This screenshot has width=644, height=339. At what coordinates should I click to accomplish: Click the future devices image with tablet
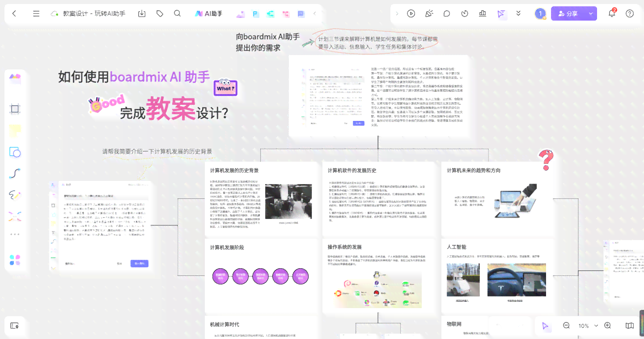516,201
